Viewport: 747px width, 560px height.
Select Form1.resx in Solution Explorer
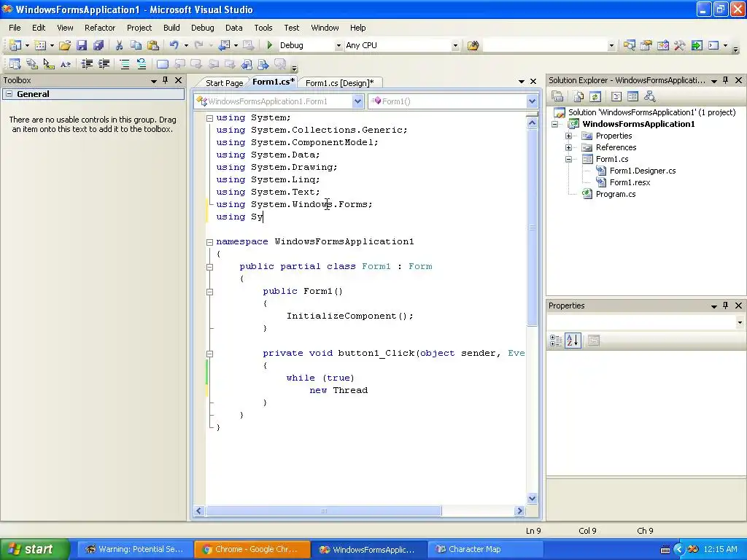630,182
